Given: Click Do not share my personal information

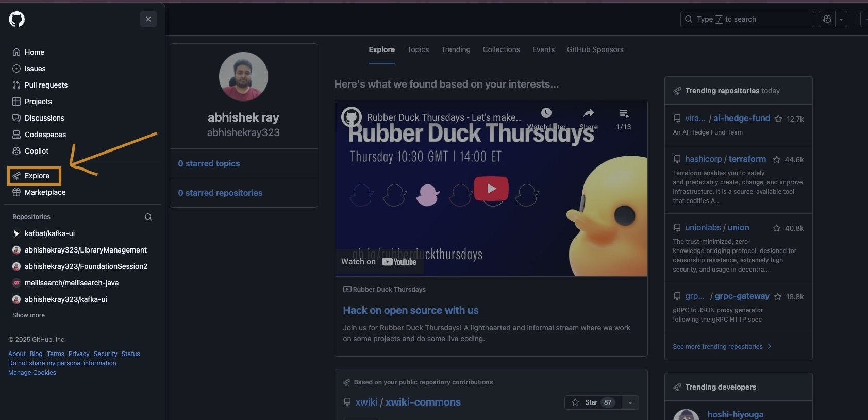Looking at the screenshot, I should tap(62, 363).
